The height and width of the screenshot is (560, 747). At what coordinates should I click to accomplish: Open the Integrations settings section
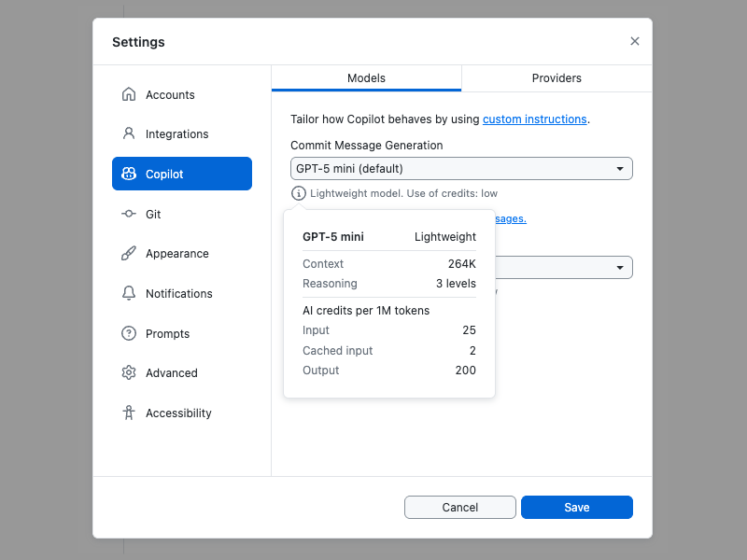[x=182, y=133]
